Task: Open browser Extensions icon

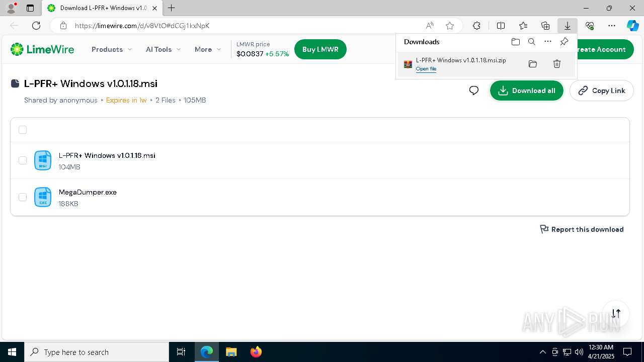Action: click(x=476, y=26)
